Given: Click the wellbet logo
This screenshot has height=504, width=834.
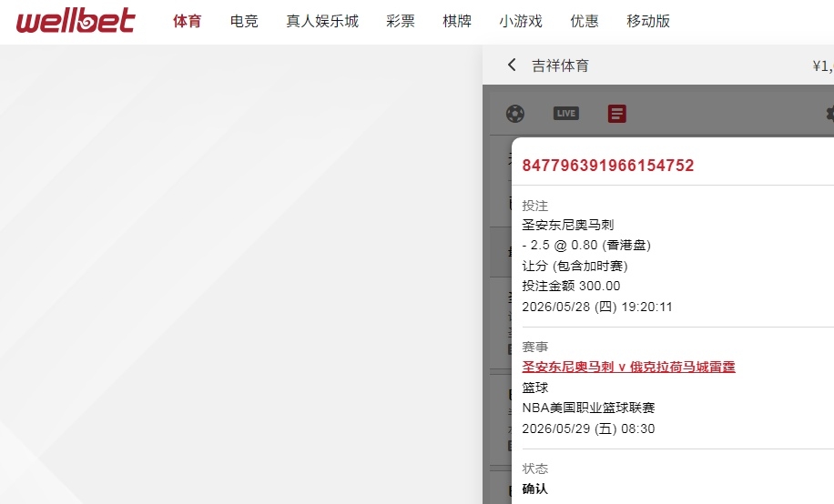Looking at the screenshot, I should click(x=76, y=21).
